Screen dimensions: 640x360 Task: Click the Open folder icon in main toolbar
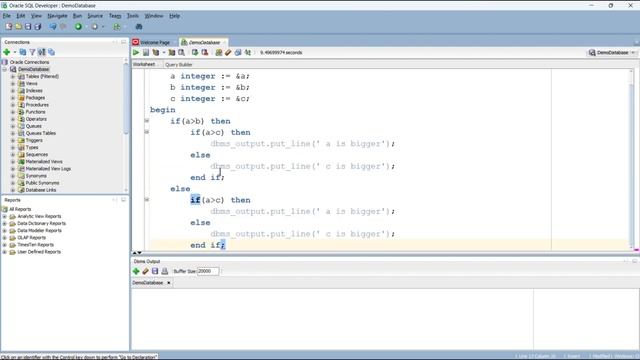click(x=18, y=27)
